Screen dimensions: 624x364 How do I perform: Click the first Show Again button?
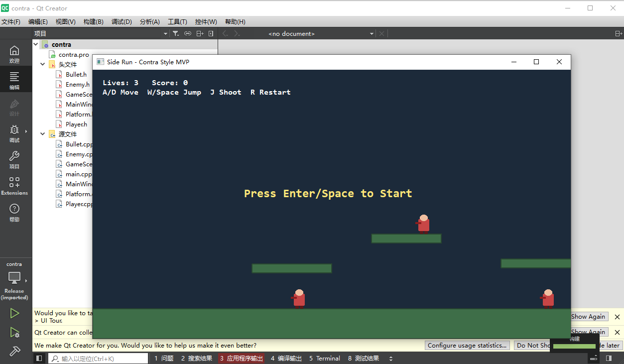click(588, 317)
